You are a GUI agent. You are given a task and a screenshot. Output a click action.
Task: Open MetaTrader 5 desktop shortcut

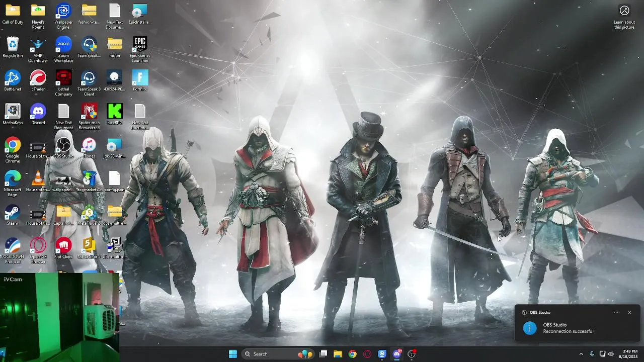click(89, 215)
